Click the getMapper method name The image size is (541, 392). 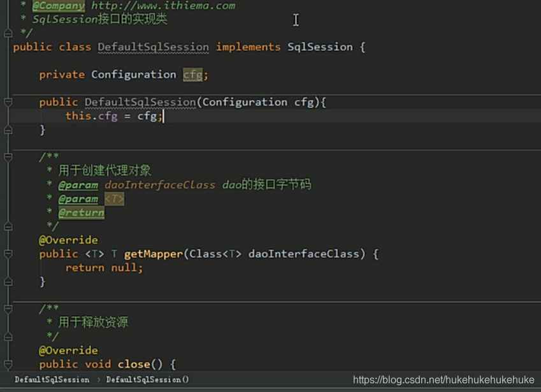[153, 254]
